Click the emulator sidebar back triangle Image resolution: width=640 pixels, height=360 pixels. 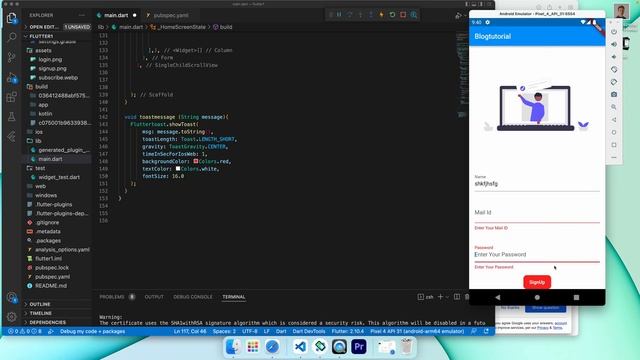[x=614, y=120]
